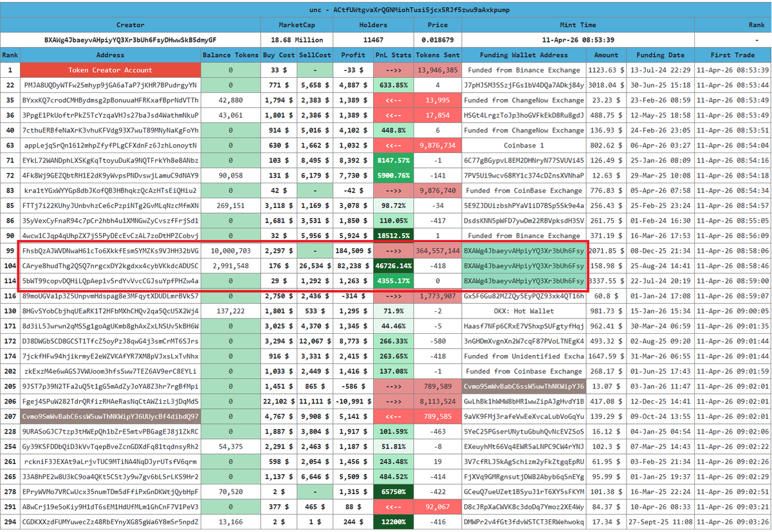This screenshot has height=532, width=772.
Task: Click address FhsbQzAJWVDNwaH61cTo6XkkfEsmSYMZKs9VJHH32bVG
Action: coord(110,251)
